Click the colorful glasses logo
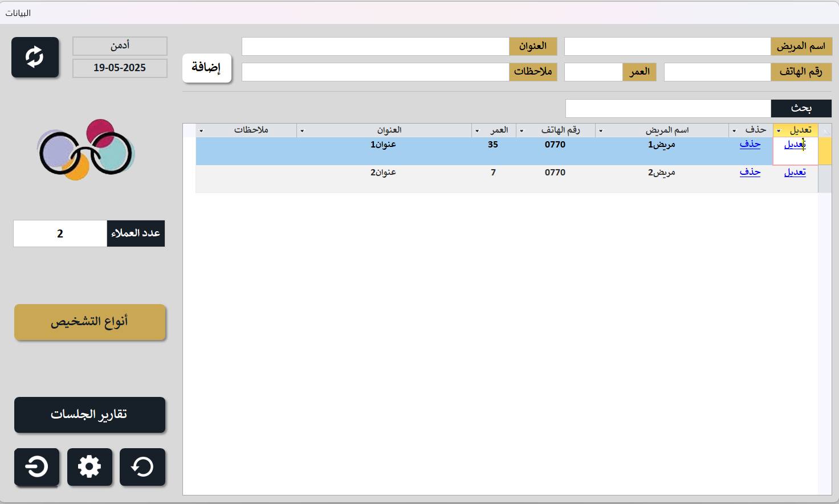Viewport: 839px width, 504px height. point(86,150)
